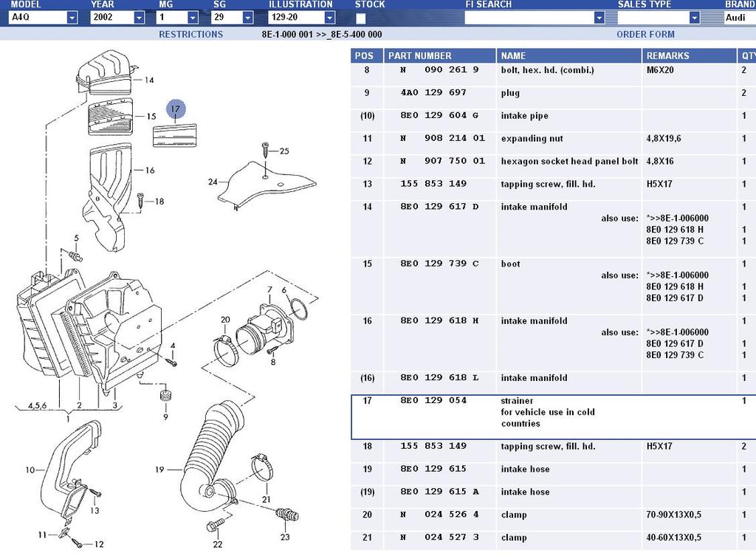Click the REMARKS column header
Viewport: 756px width, 556px height.
667,55
